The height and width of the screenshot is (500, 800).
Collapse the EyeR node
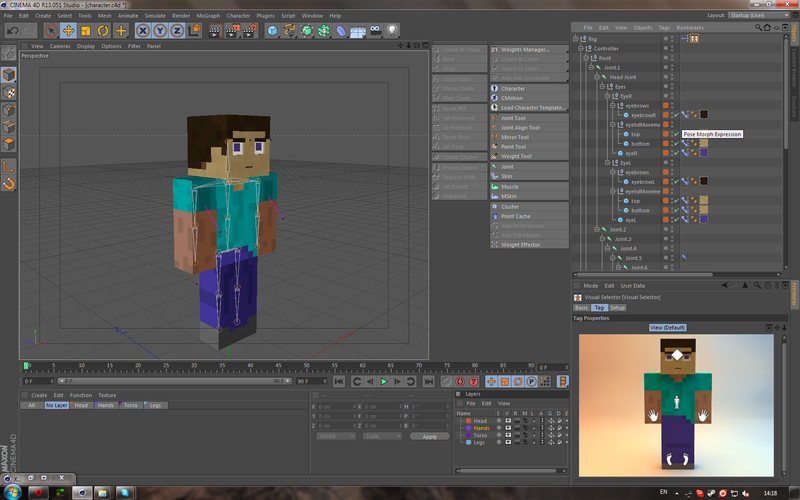(x=607, y=96)
